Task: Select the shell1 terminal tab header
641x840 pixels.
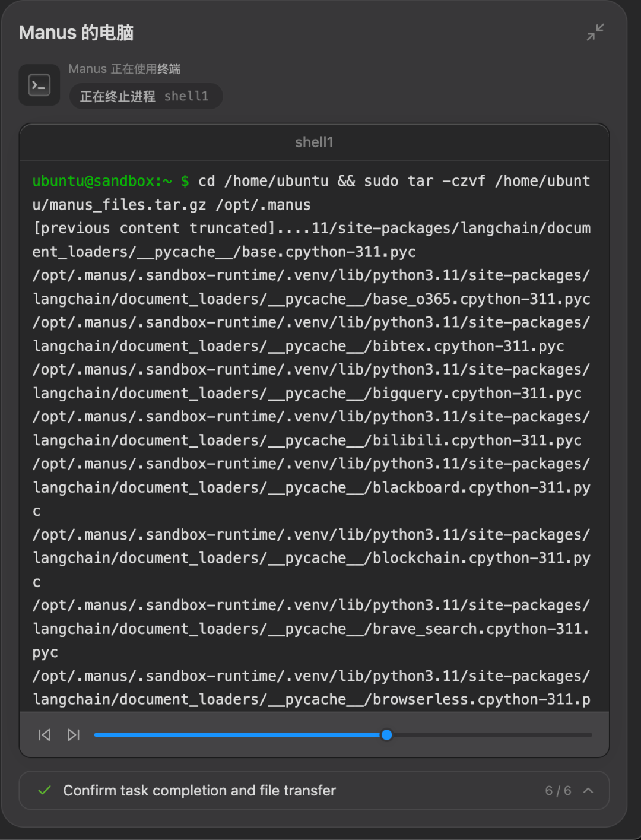Action: tap(314, 142)
